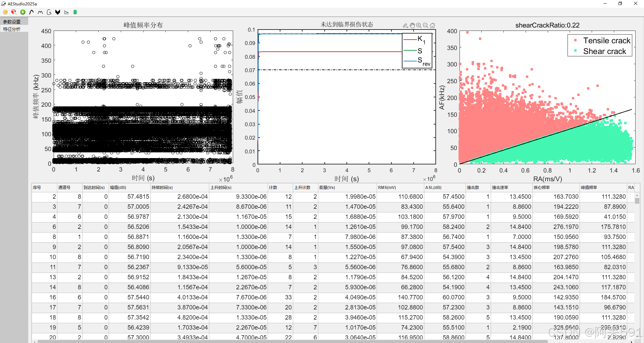Select cell with centroid frequency 276.1970
Screen dimensions: 644x343
coord(556,227)
